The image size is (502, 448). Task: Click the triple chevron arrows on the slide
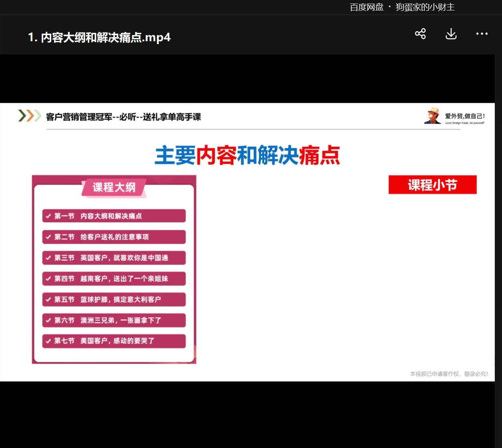click(30, 116)
